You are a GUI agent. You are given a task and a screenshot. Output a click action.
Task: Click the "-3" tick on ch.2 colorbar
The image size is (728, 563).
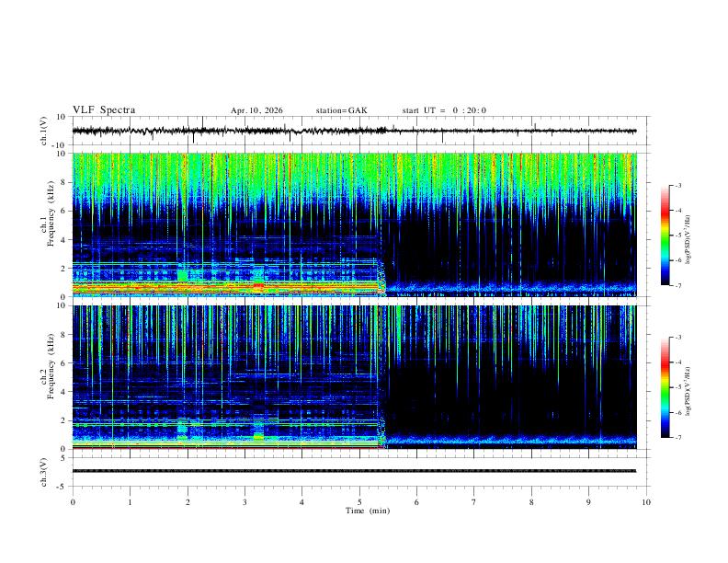678,338
